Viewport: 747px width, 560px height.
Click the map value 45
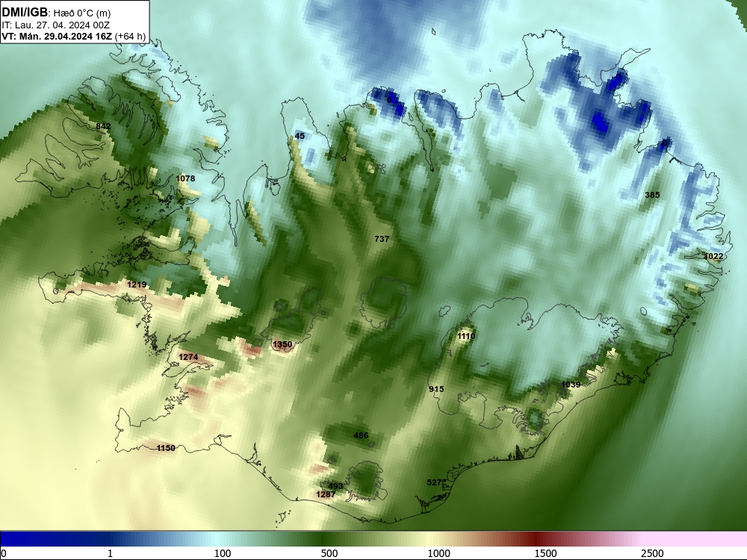300,136
